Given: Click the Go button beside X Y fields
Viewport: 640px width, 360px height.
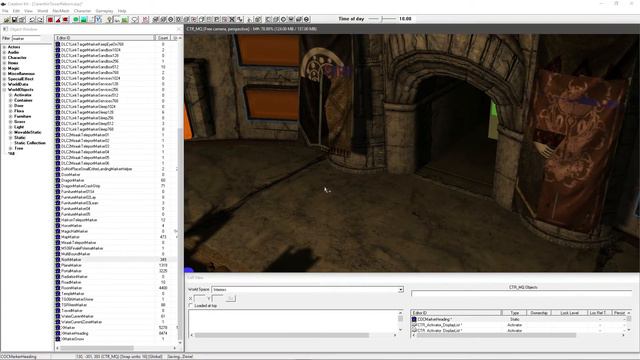Looking at the screenshot, I should point(230,298).
